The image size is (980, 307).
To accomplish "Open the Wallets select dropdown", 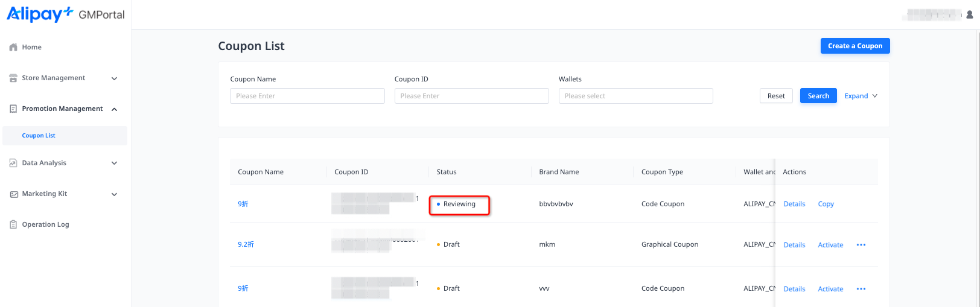I will 635,96.
